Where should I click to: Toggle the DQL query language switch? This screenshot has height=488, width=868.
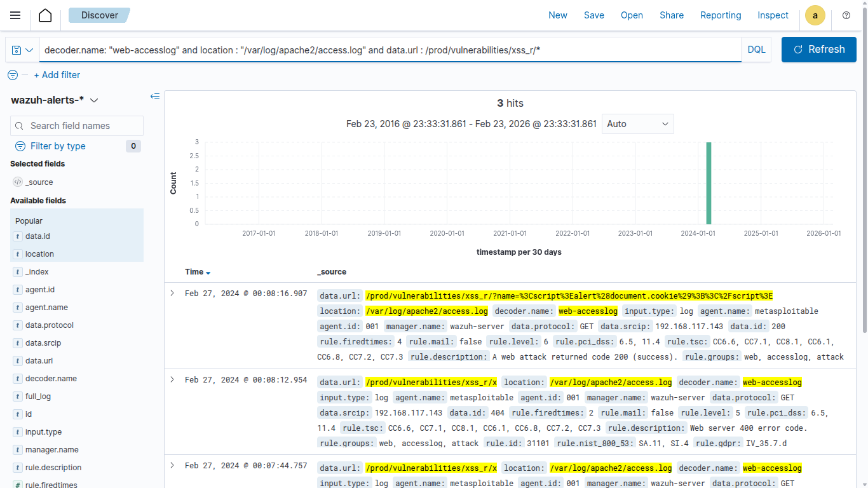coord(756,50)
